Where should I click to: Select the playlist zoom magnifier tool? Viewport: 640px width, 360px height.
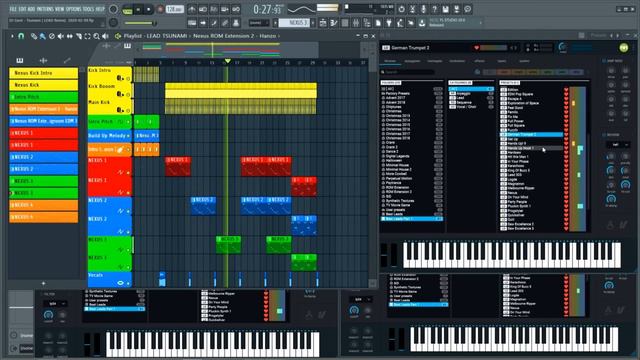pos(96,36)
